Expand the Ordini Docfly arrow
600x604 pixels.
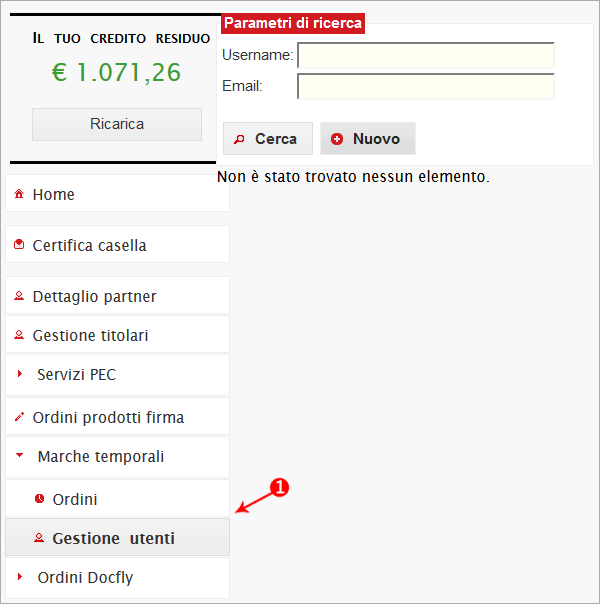click(x=20, y=577)
